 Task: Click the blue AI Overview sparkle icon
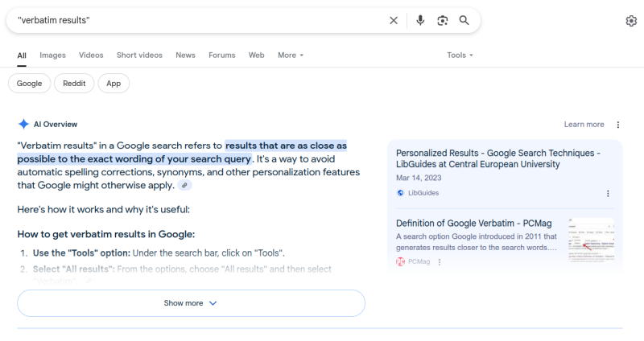point(23,124)
